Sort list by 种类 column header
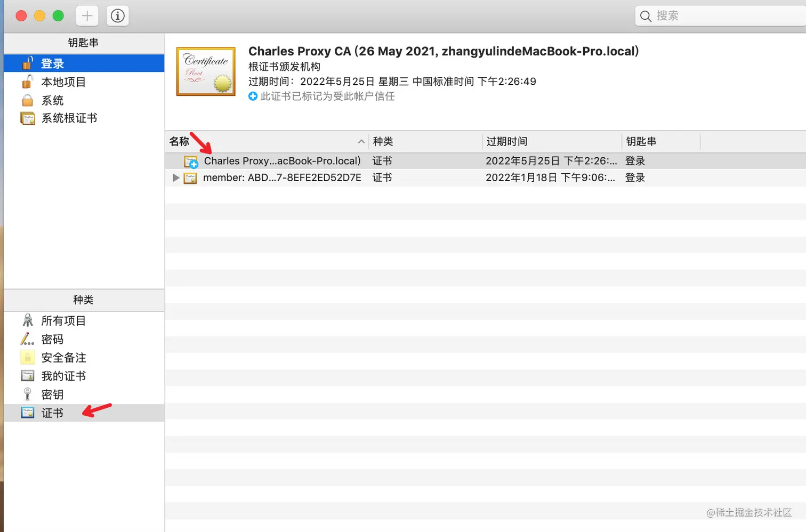806x532 pixels. click(x=425, y=141)
